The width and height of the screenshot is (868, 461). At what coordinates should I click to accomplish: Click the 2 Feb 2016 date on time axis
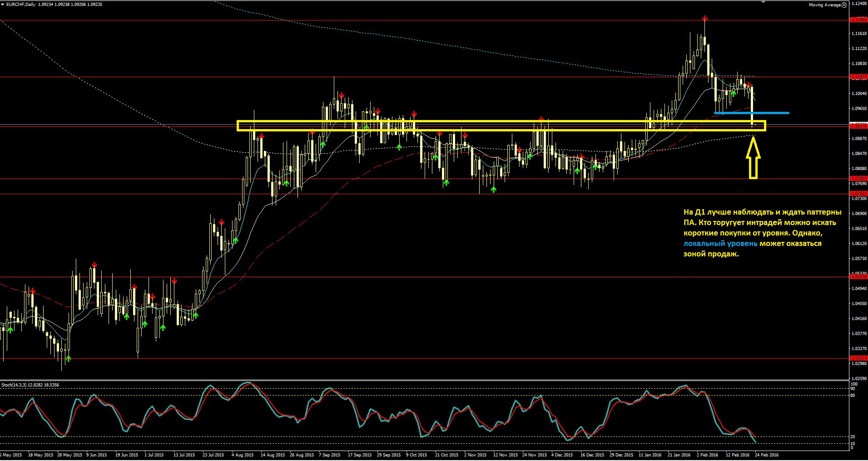point(708,455)
